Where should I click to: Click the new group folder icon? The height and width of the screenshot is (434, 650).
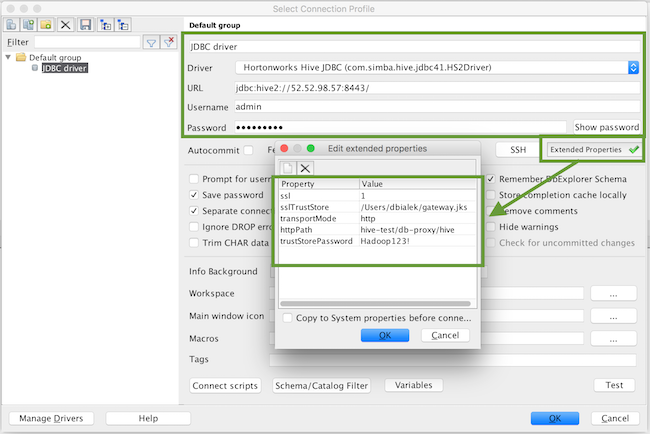[48, 23]
